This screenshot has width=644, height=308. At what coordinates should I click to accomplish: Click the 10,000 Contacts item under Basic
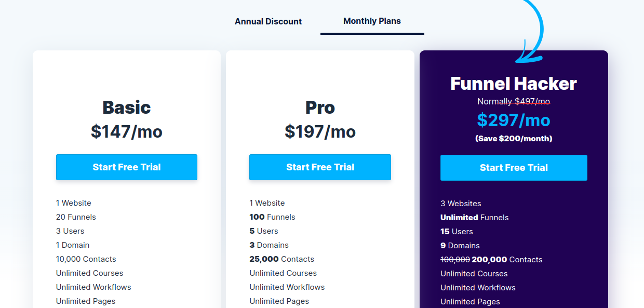(86, 259)
